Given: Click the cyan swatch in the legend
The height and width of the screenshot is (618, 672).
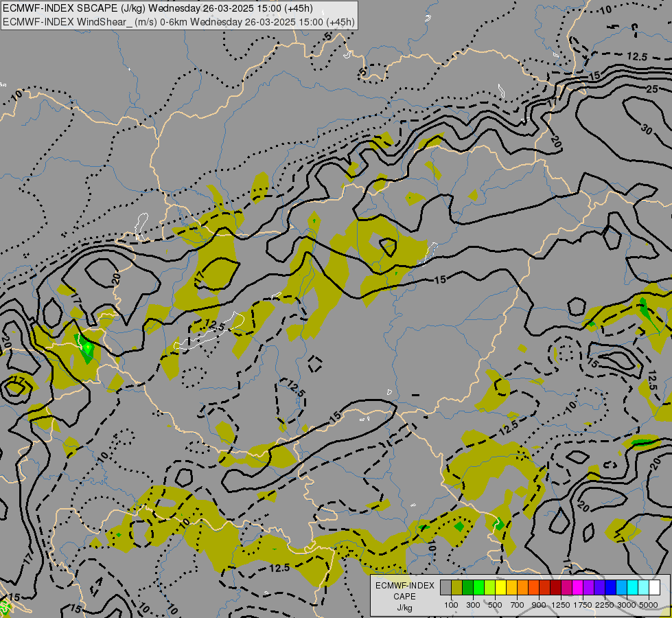Looking at the screenshot, I should coord(632,588).
